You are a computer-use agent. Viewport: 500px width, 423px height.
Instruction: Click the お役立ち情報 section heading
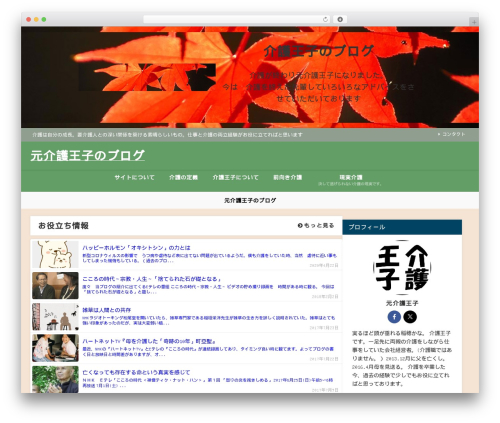click(x=63, y=226)
